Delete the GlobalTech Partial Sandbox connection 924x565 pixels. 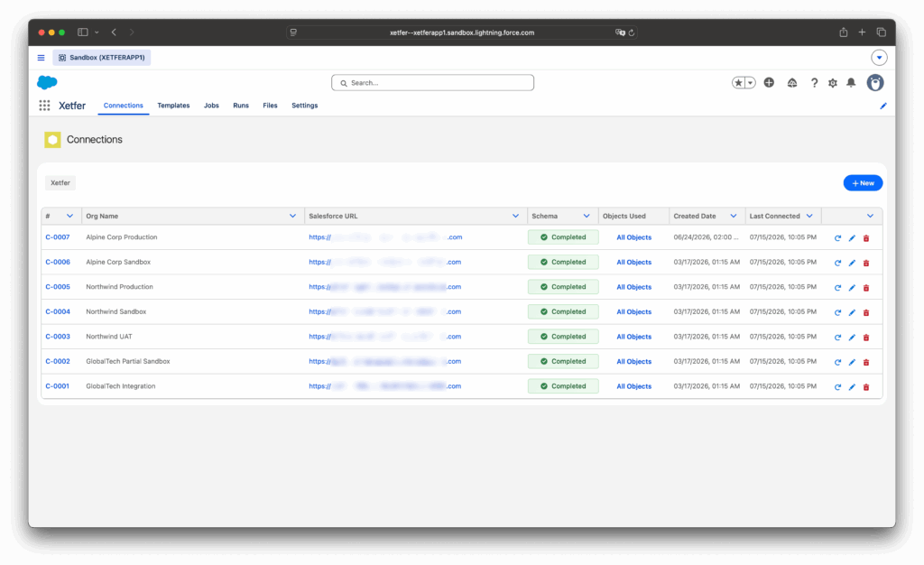pos(866,362)
